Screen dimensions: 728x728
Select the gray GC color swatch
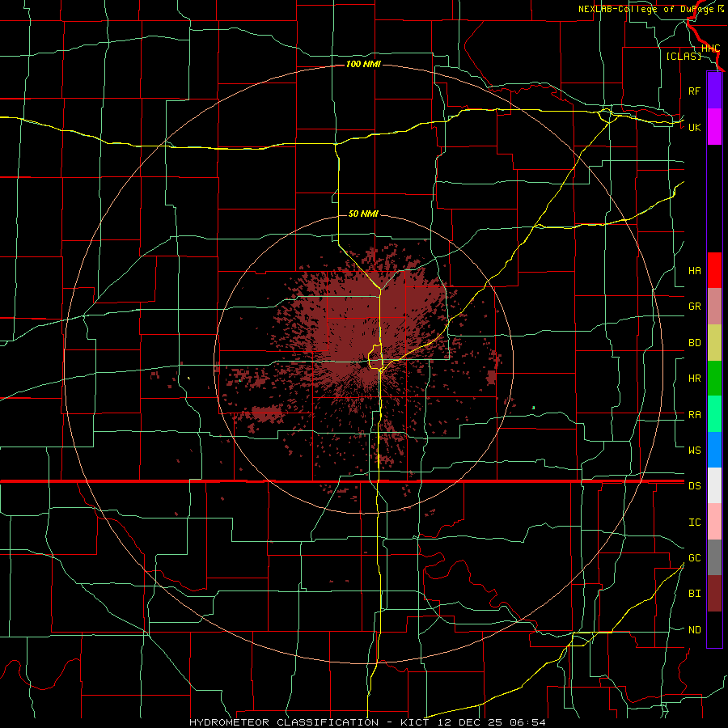714,557
